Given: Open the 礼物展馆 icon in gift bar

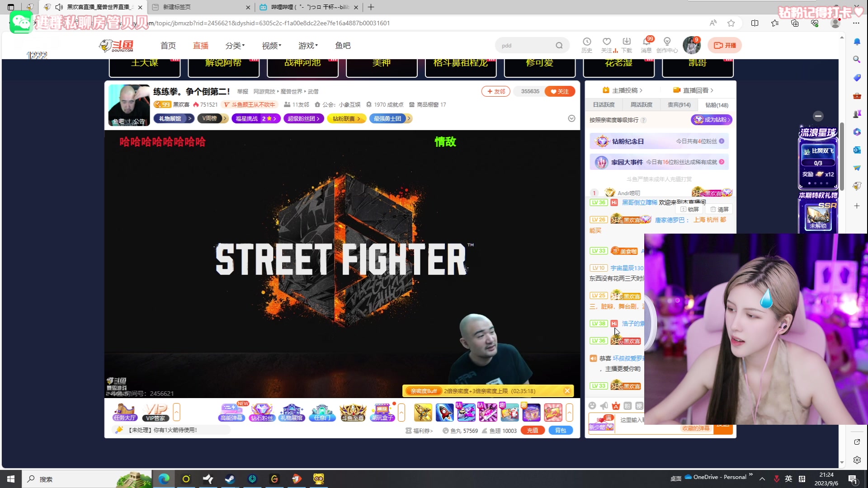Looking at the screenshot, I should pyautogui.click(x=292, y=412).
